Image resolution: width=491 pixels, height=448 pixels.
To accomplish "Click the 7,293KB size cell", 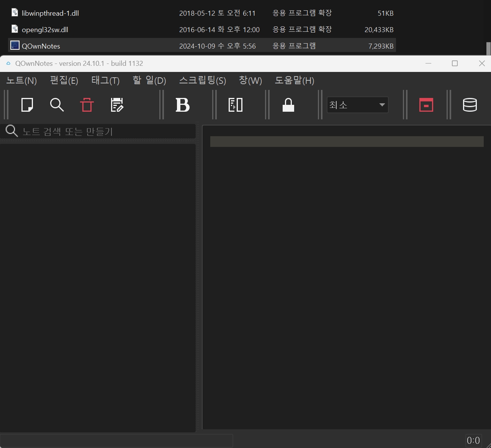I will (x=381, y=46).
